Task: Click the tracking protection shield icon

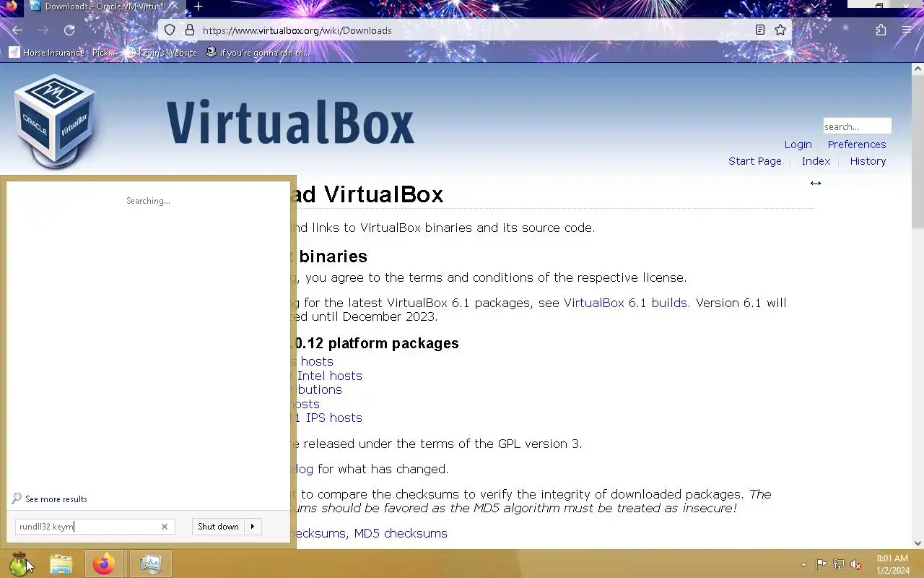Action: tap(170, 30)
